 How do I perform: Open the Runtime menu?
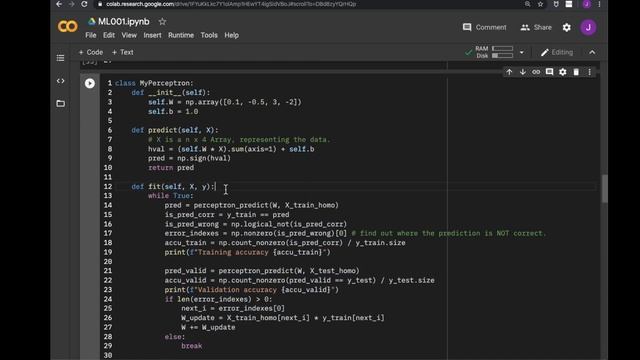pos(181,35)
